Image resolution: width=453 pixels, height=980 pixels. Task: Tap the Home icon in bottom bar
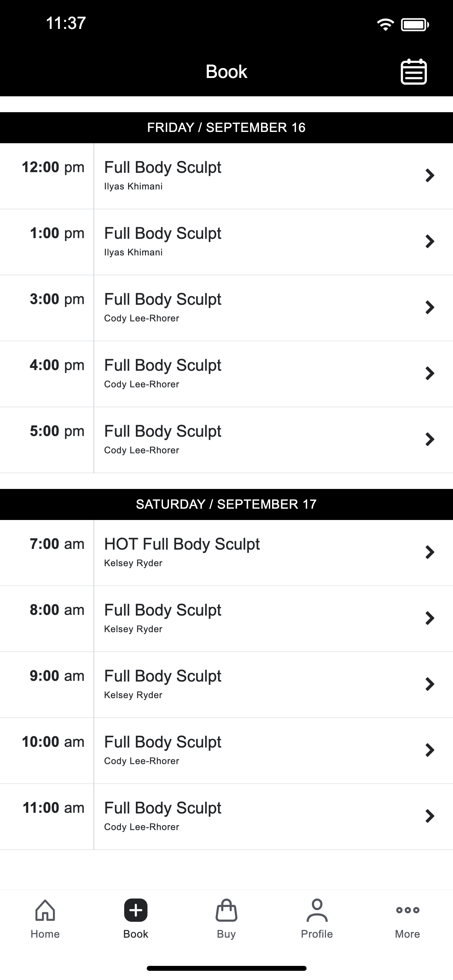click(x=45, y=910)
